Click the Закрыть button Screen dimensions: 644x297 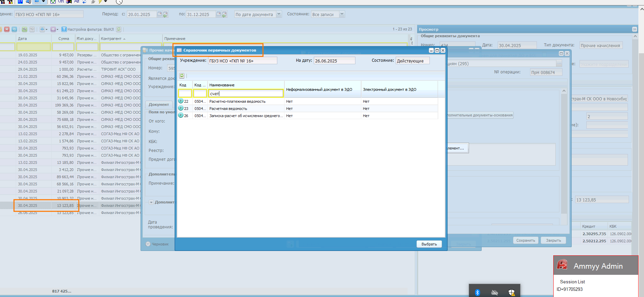[553, 240]
